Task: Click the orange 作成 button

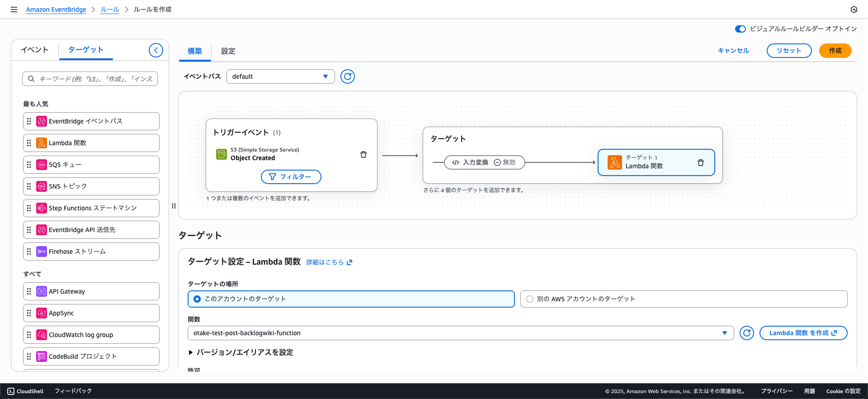Action: pos(835,51)
